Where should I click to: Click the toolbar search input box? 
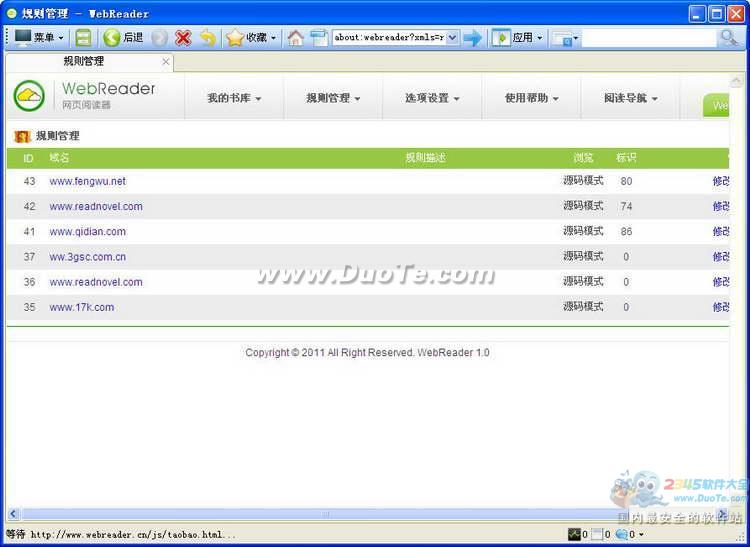click(649, 38)
